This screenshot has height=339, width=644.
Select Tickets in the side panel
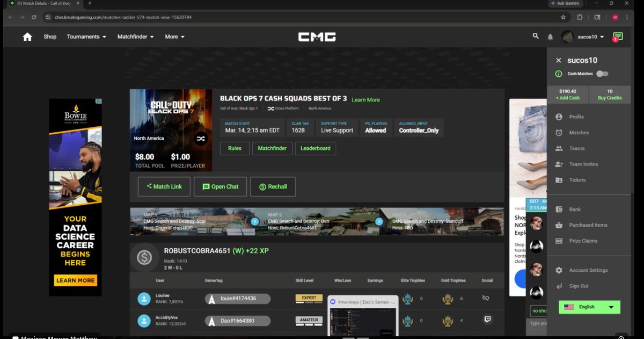tap(577, 180)
